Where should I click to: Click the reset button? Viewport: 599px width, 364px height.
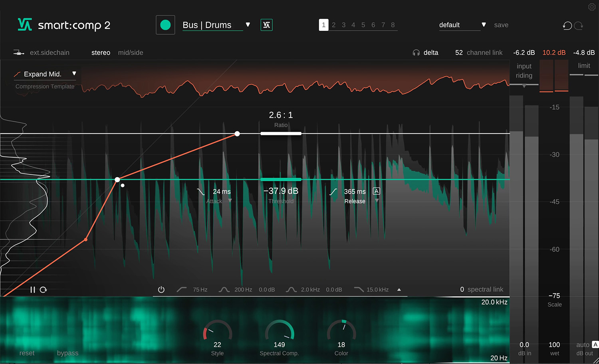27,353
